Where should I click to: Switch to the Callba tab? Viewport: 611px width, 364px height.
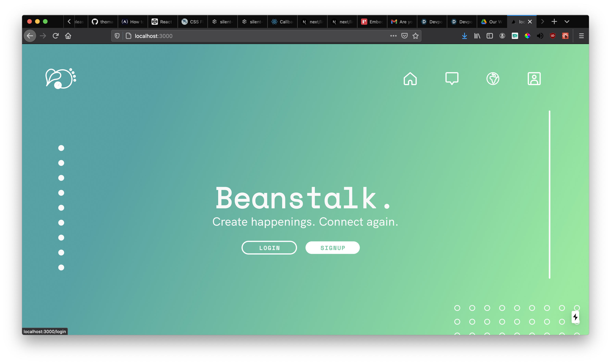(x=282, y=22)
